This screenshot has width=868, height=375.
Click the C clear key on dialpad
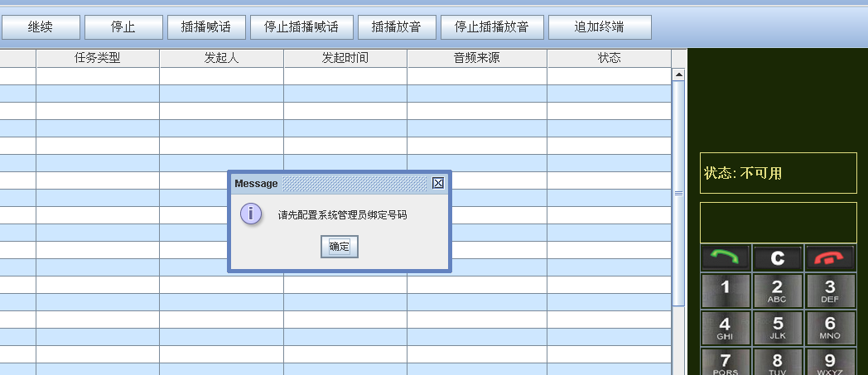click(x=778, y=258)
